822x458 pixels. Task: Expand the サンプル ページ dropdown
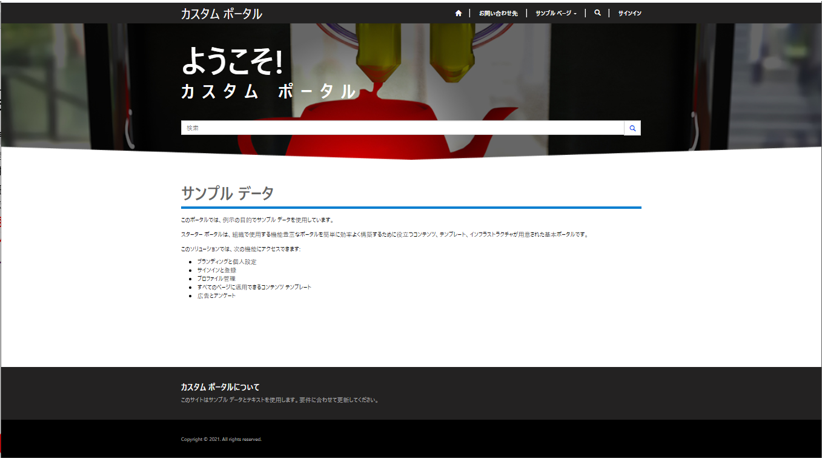coord(556,13)
